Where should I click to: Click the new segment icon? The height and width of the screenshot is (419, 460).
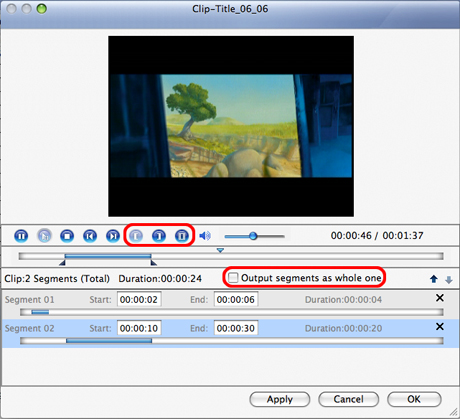pyautogui.click(x=182, y=236)
